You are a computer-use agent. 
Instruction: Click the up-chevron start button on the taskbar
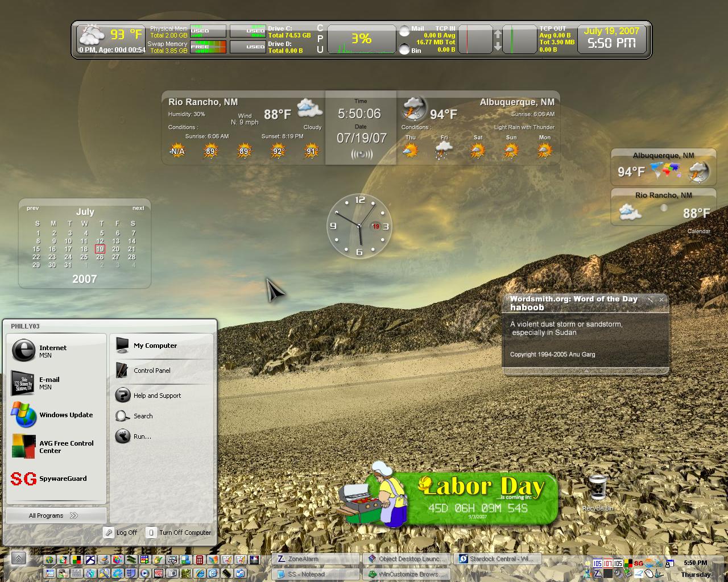19,558
